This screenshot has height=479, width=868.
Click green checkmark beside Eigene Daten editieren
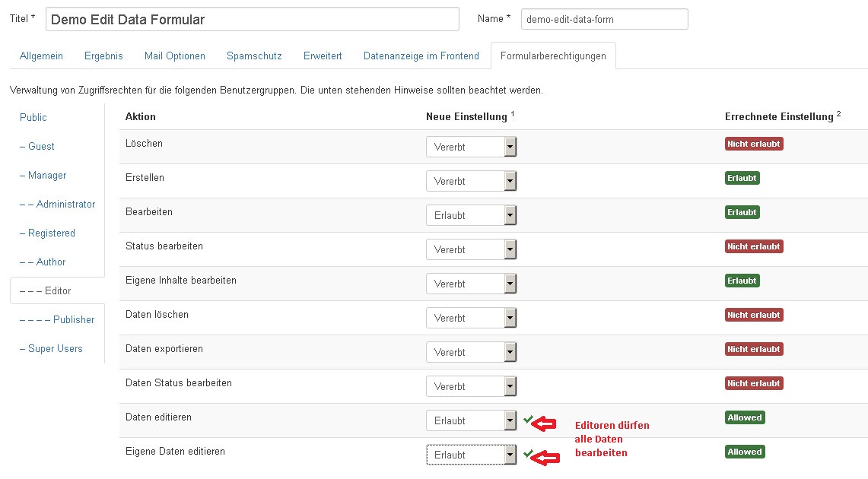coord(528,453)
